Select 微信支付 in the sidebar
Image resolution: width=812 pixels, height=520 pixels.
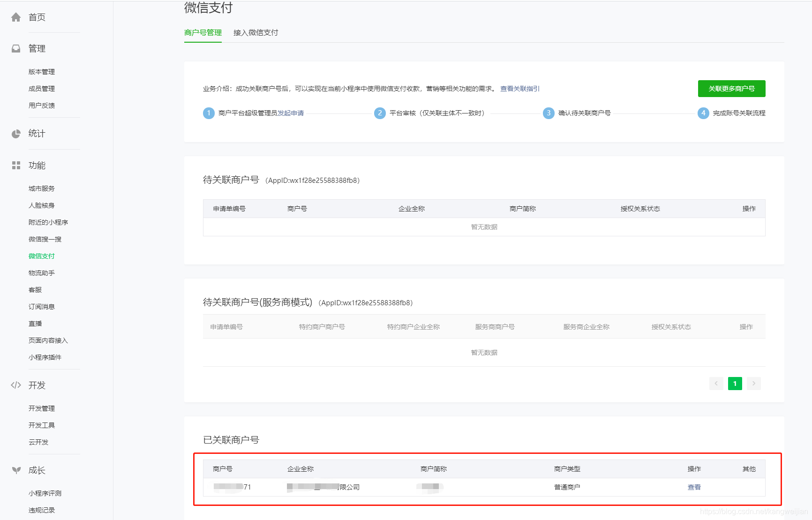click(x=42, y=256)
